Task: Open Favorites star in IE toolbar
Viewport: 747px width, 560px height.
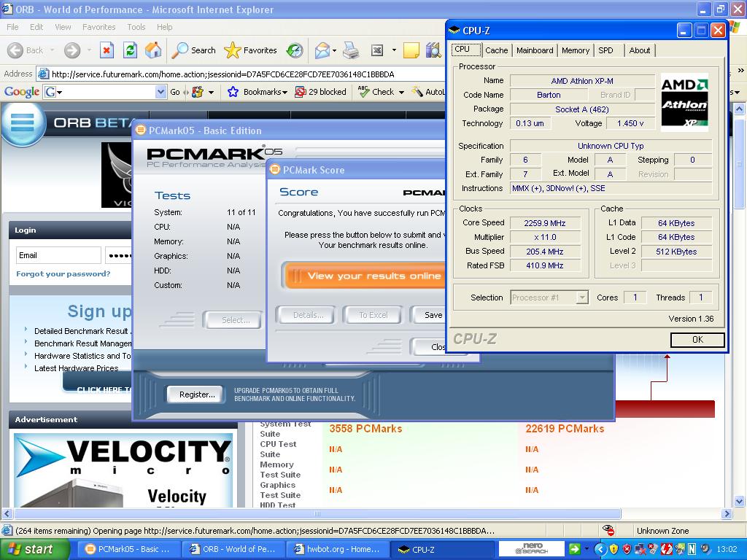Action: [233, 50]
